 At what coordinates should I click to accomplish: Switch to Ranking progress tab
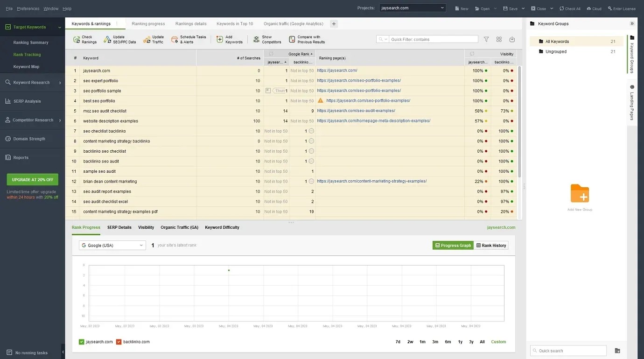click(x=148, y=24)
